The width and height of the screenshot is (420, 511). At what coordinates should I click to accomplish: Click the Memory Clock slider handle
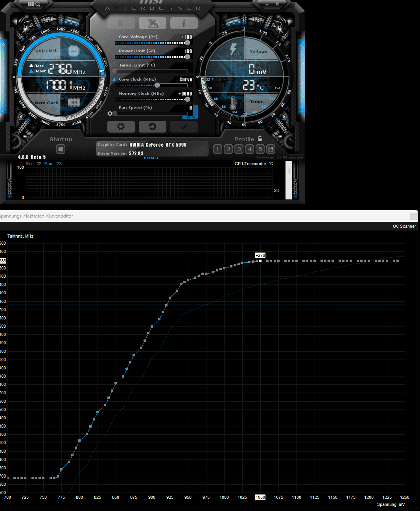click(x=188, y=99)
